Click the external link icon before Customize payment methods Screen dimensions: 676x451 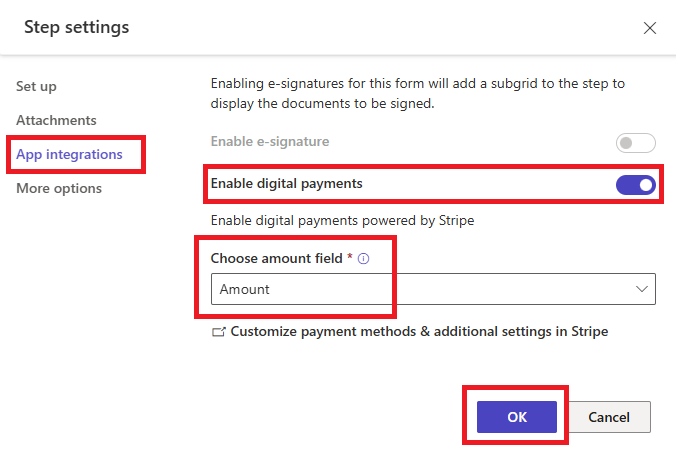(219, 332)
